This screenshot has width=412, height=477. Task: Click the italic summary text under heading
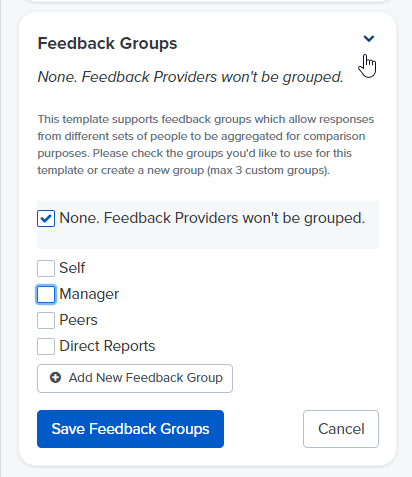point(190,77)
